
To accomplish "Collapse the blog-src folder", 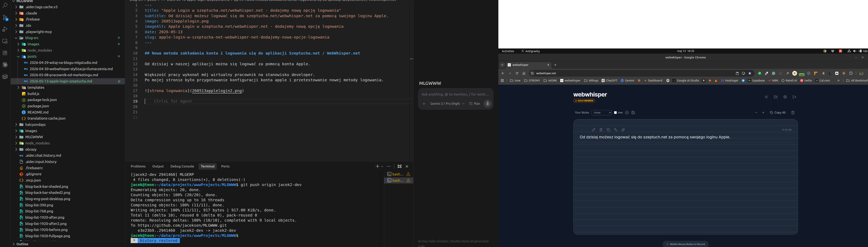I will [16, 38].
